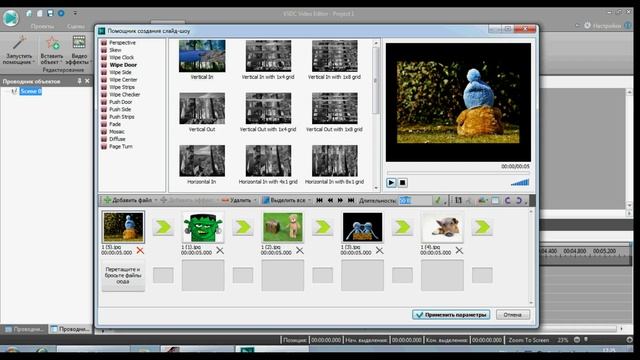Jump to the last slide with the skip-to-end icon
The width and height of the screenshot is (640, 360).
click(x=351, y=200)
